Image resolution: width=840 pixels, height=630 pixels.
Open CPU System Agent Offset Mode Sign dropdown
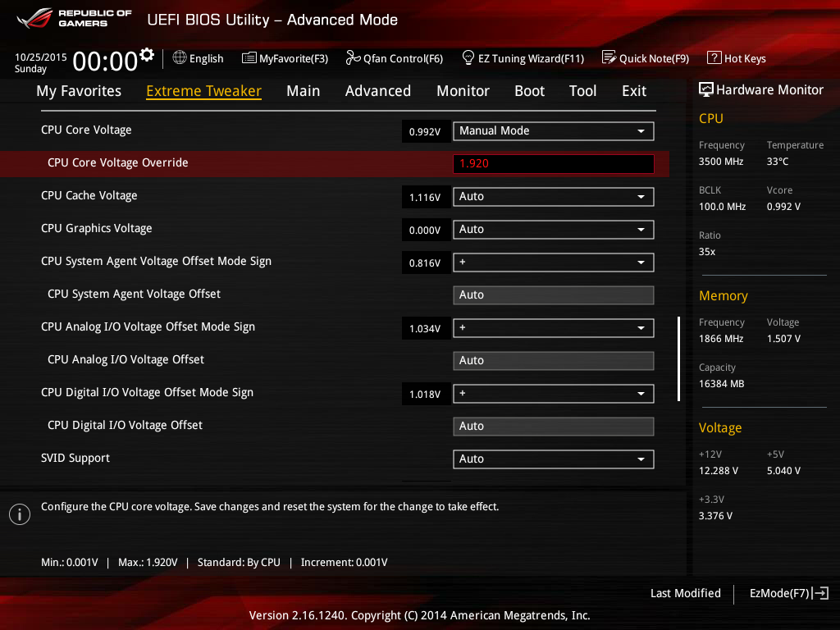(x=554, y=262)
